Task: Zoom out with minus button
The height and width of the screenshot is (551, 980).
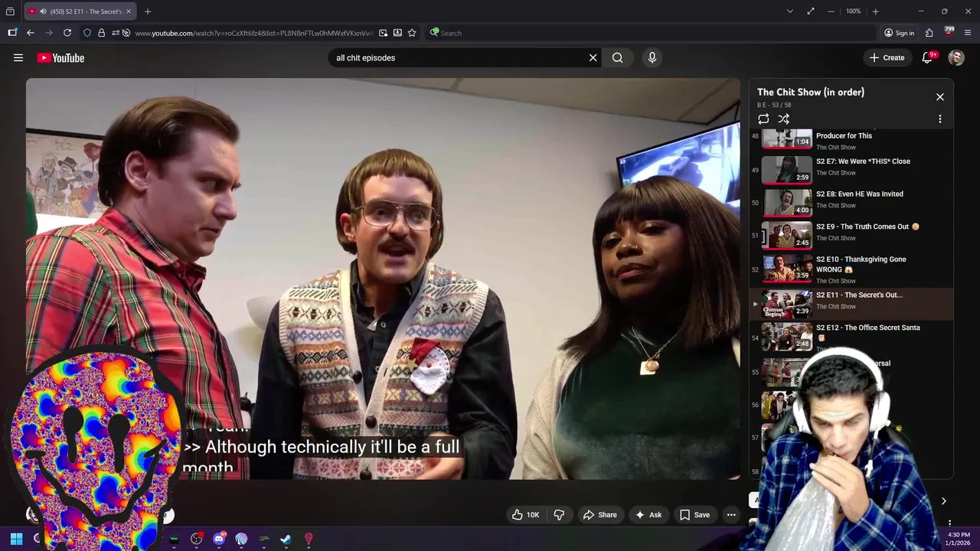Action: (x=831, y=11)
